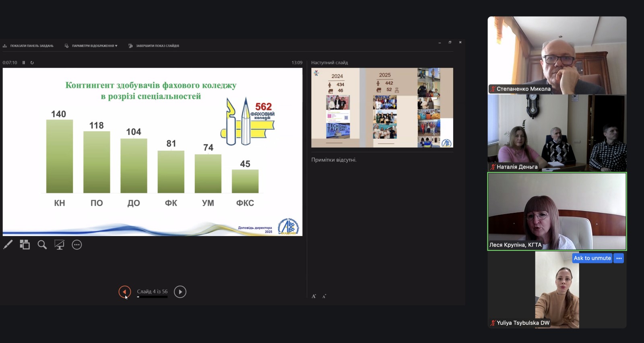Advance to the next slide
Image resolution: width=644 pixels, height=343 pixels.
pos(180,292)
